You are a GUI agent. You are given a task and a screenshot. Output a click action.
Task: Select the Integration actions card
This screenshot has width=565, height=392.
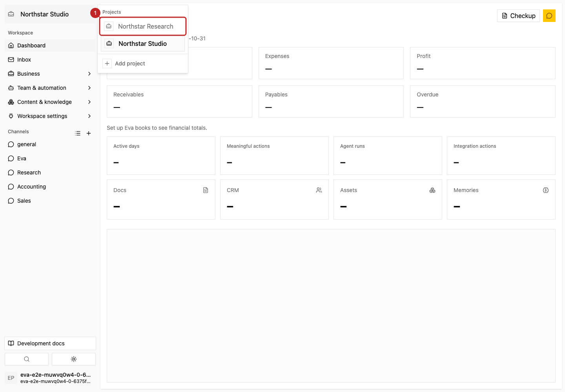pos(501,156)
